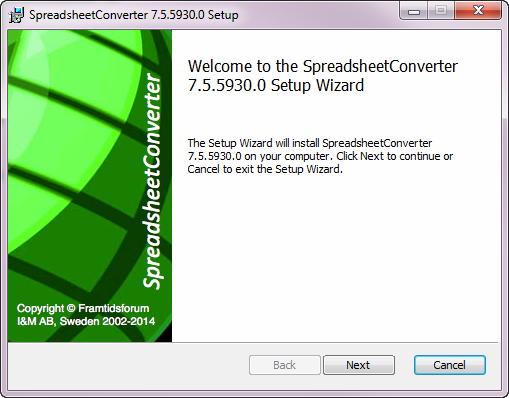Cancel the SpreadsheetConverter Setup Wizard

[x=450, y=365]
